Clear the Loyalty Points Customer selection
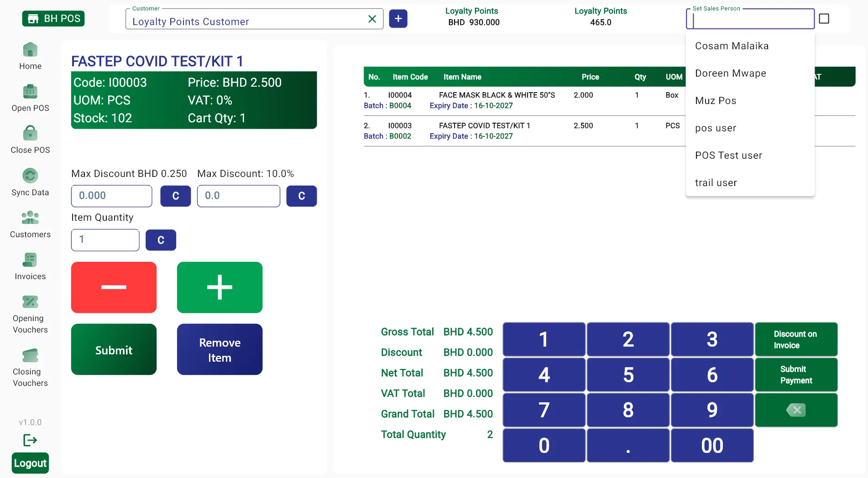Viewport: 868px width, 478px height. click(372, 19)
